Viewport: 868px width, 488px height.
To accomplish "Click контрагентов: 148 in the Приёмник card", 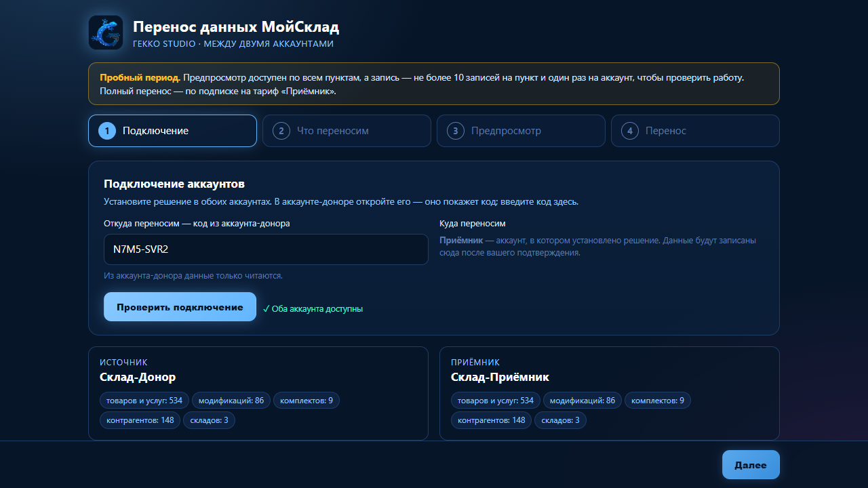I will click(x=492, y=420).
